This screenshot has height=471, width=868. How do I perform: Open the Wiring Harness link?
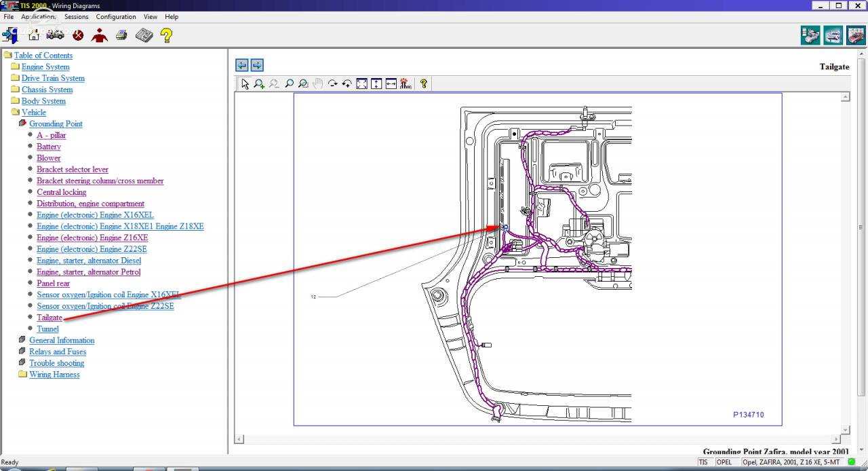[54, 375]
